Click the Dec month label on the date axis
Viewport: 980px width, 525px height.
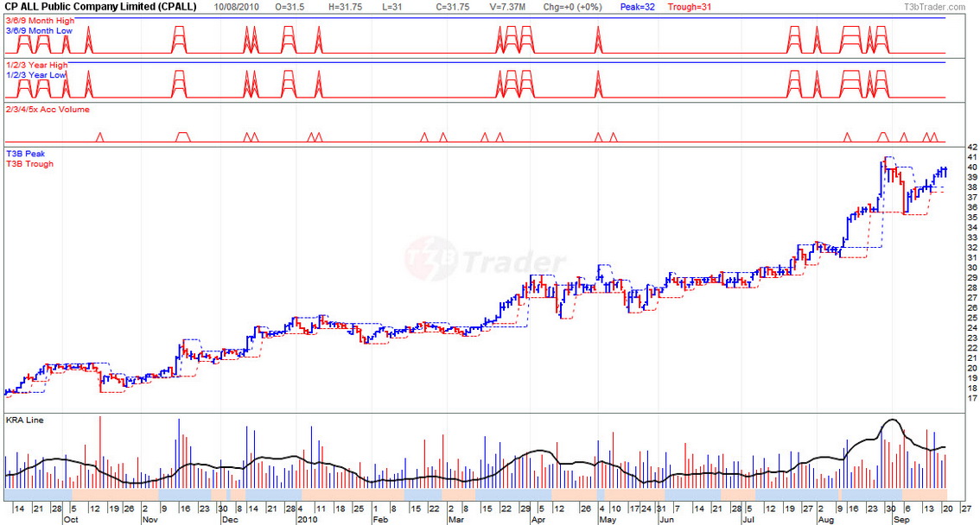(x=229, y=519)
